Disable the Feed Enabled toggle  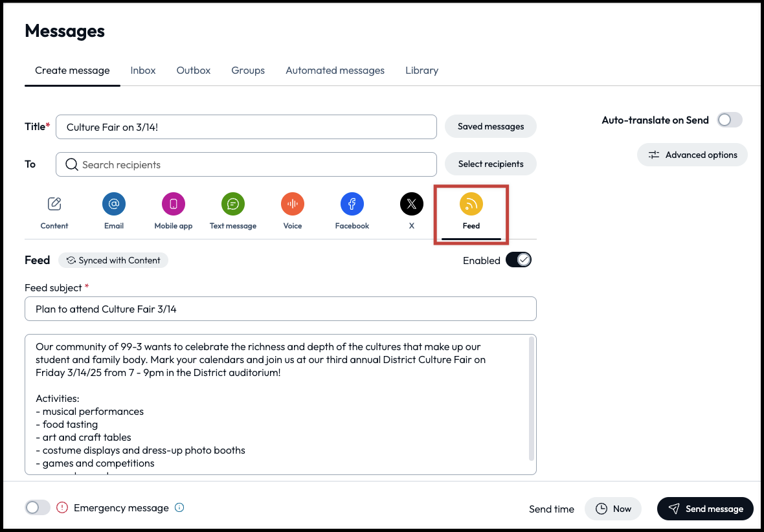[x=519, y=260]
